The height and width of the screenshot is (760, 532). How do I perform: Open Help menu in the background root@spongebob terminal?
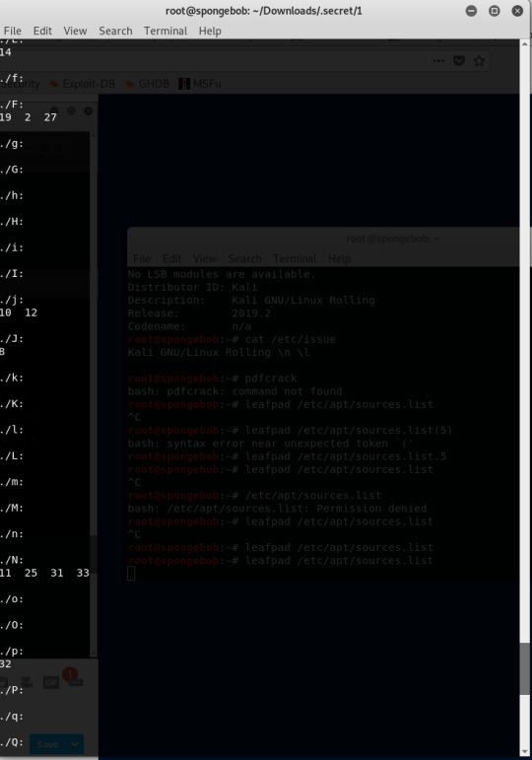click(339, 259)
